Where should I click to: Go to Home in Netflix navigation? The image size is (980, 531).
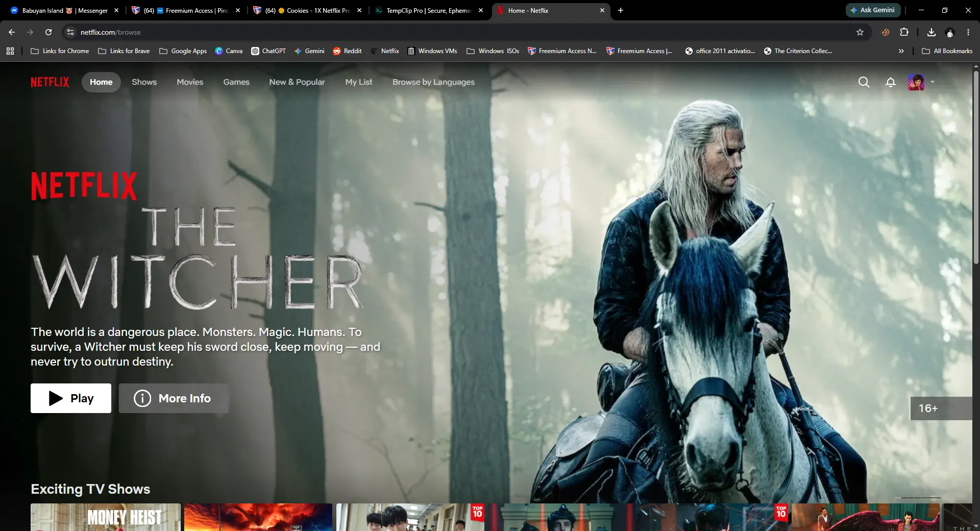click(x=101, y=82)
